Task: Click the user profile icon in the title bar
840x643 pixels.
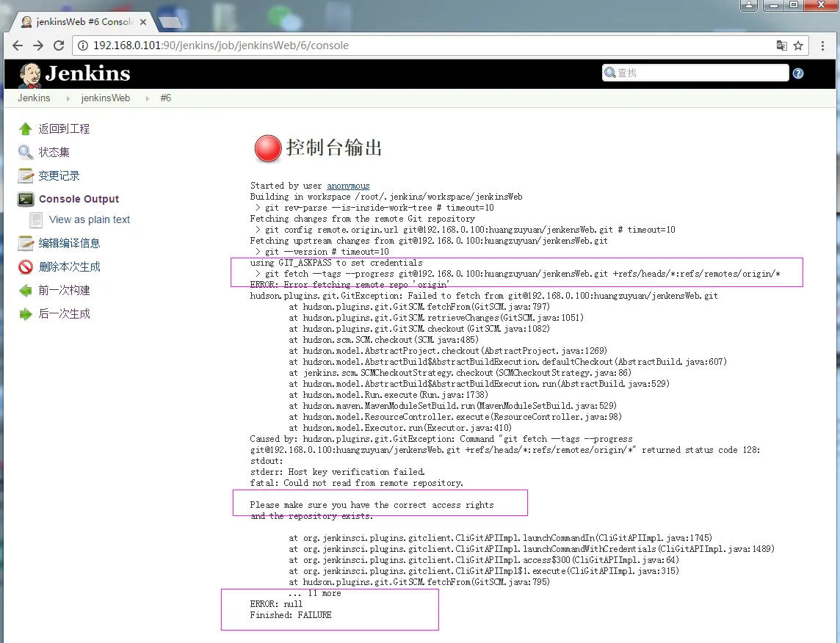Action: pos(748,5)
